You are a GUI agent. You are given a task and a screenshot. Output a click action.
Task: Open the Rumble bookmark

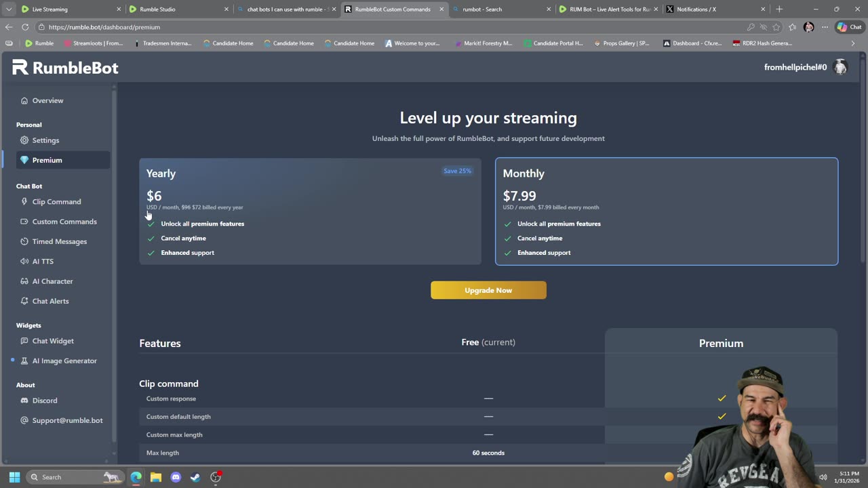coord(39,43)
